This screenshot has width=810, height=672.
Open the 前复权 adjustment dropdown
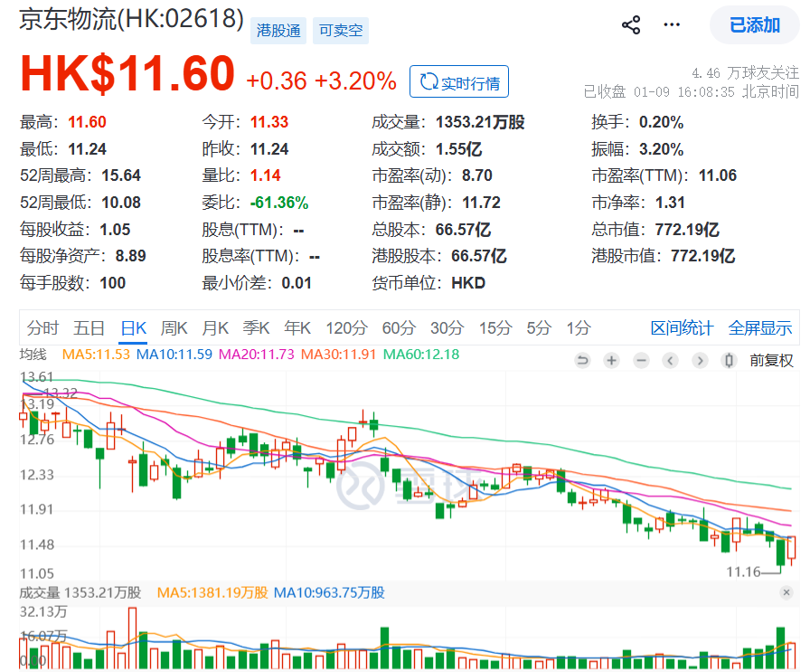click(x=771, y=360)
